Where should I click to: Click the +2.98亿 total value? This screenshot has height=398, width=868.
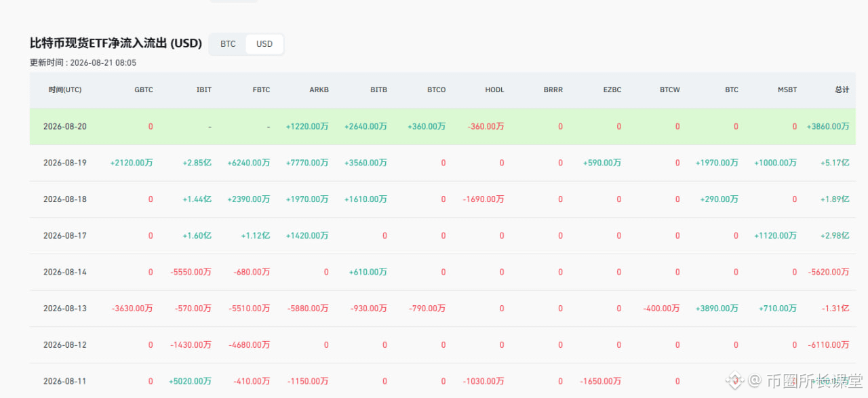click(835, 236)
